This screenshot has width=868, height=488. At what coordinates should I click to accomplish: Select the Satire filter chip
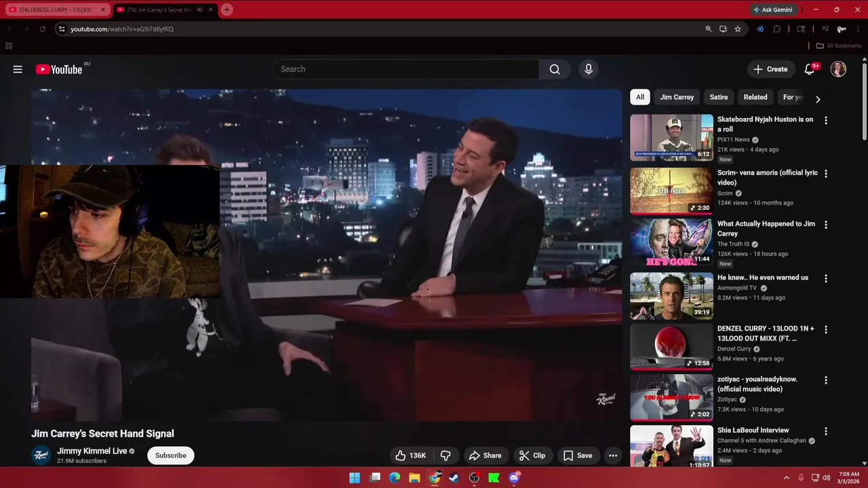[719, 97]
